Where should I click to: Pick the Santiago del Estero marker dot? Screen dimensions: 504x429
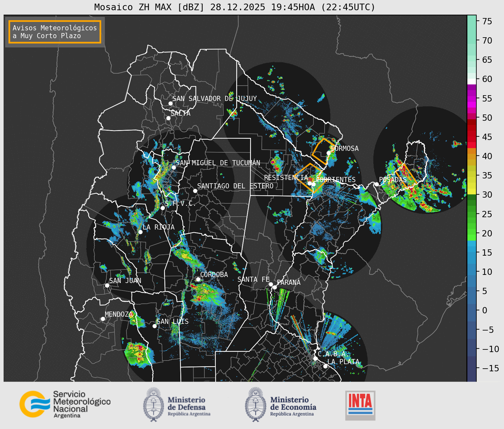195,191
